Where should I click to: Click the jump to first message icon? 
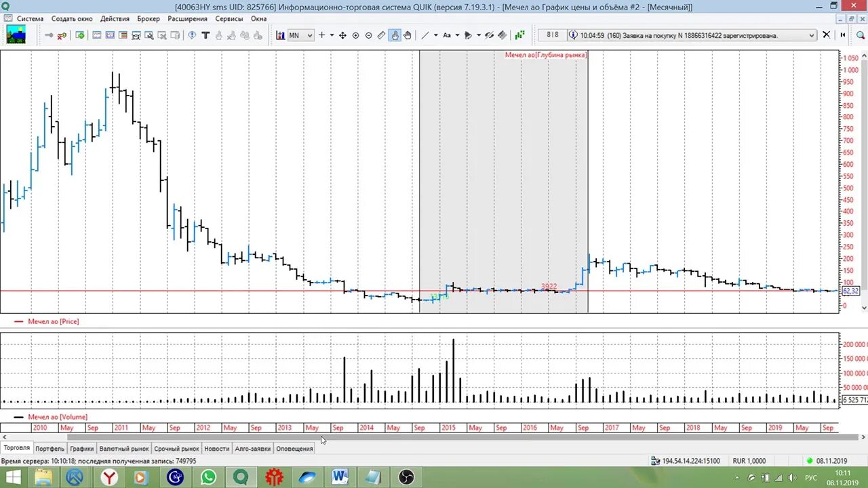[843, 35]
